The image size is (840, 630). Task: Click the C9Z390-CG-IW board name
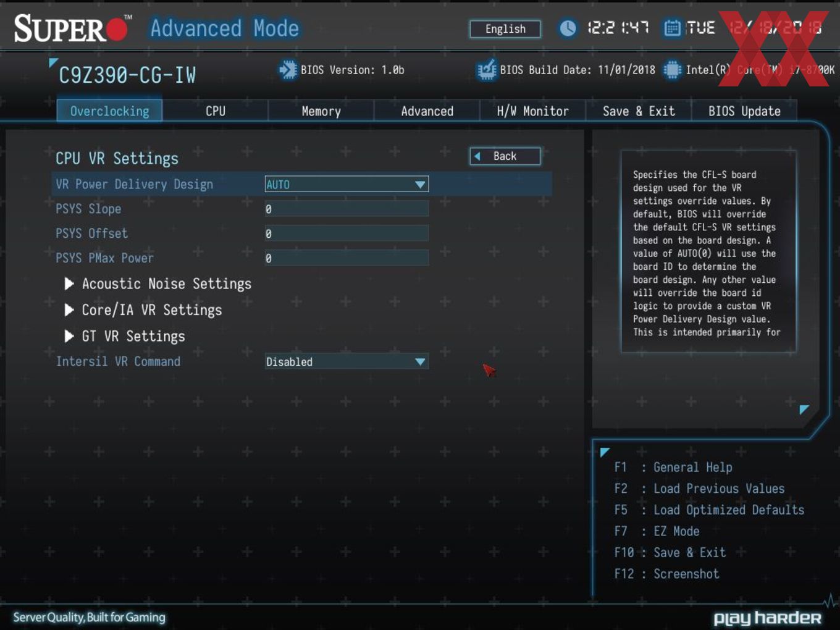point(127,75)
